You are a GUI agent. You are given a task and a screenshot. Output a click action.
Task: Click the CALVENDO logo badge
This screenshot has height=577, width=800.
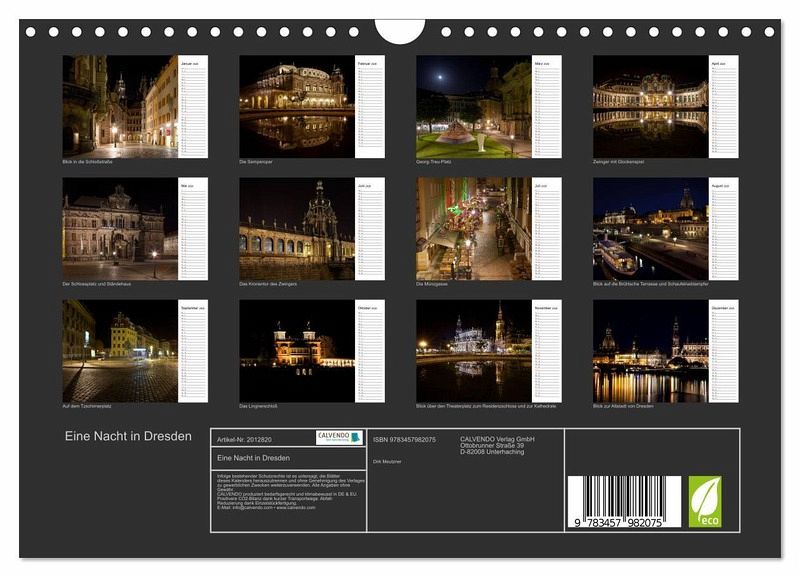tap(339, 438)
